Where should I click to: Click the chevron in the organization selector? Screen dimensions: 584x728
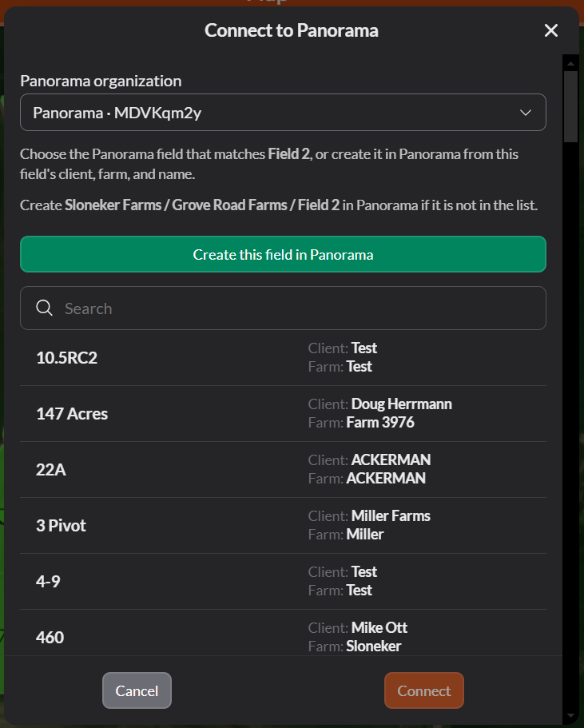pyautogui.click(x=526, y=113)
